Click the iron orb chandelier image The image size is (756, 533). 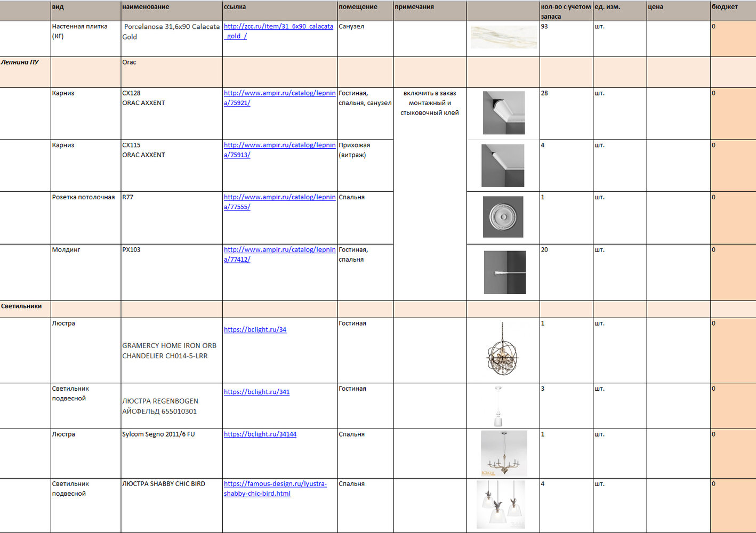click(x=502, y=350)
